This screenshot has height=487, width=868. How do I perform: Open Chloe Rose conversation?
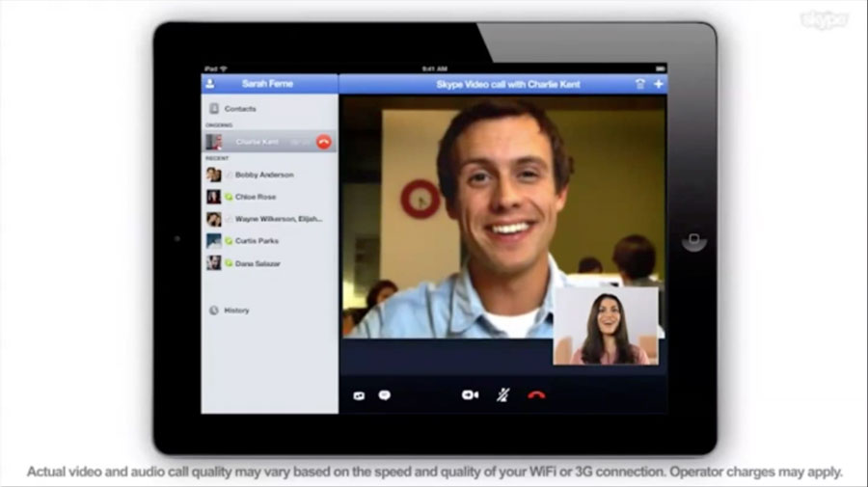270,197
